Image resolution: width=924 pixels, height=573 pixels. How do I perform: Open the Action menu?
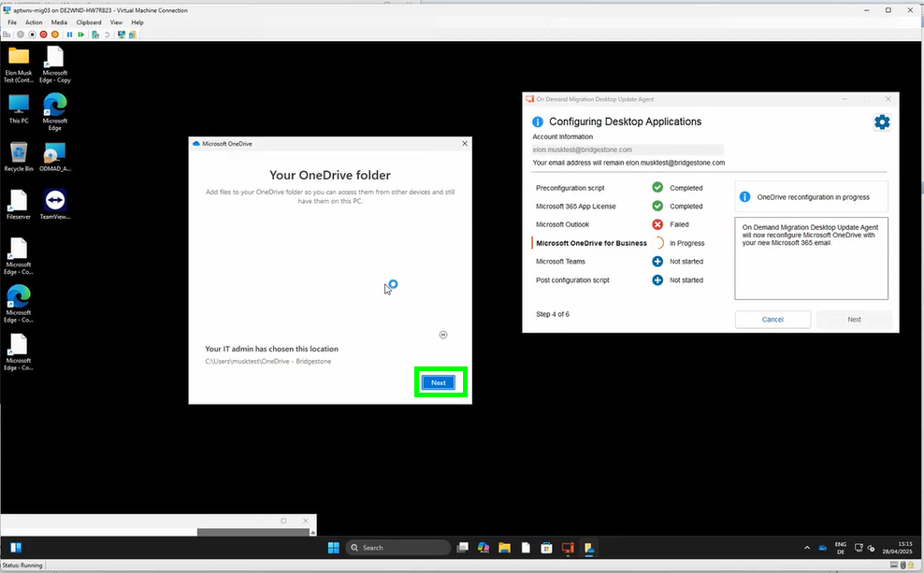(34, 22)
